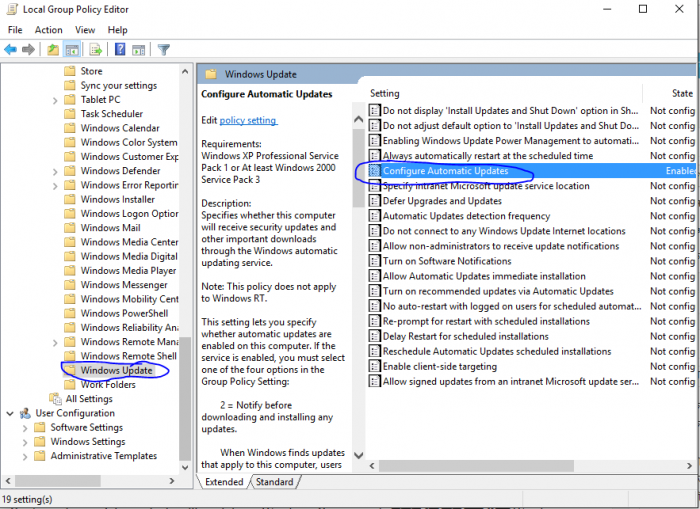Expand the Windows Error Reporting node
This screenshot has width=700, height=509.
(55, 186)
